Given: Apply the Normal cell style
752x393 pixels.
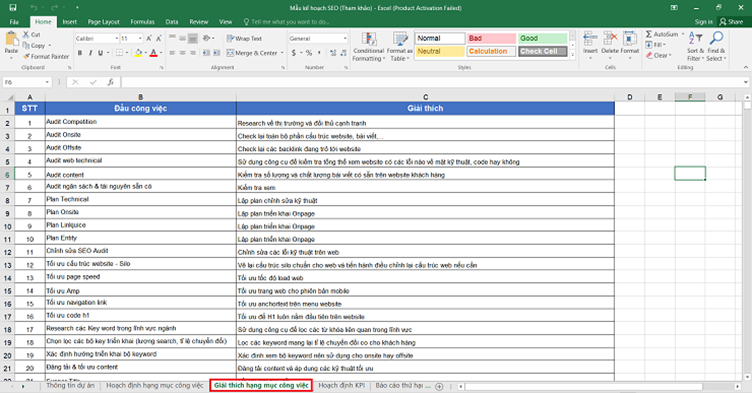Looking at the screenshot, I should (x=440, y=38).
